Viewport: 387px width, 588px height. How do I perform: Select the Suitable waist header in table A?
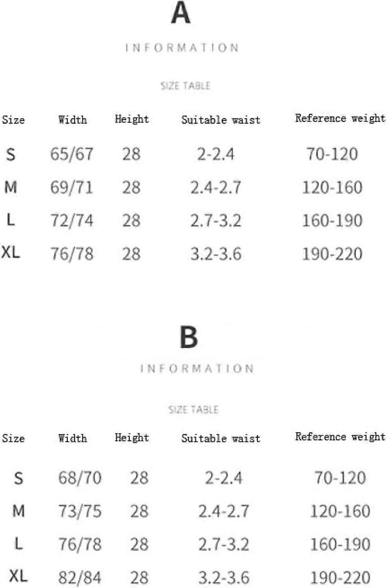tap(221, 120)
